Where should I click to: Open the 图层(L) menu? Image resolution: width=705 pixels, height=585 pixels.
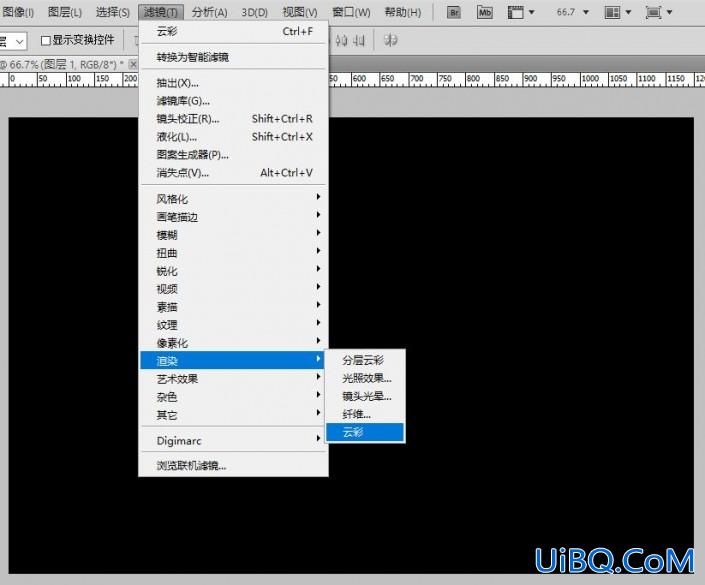click(x=65, y=12)
